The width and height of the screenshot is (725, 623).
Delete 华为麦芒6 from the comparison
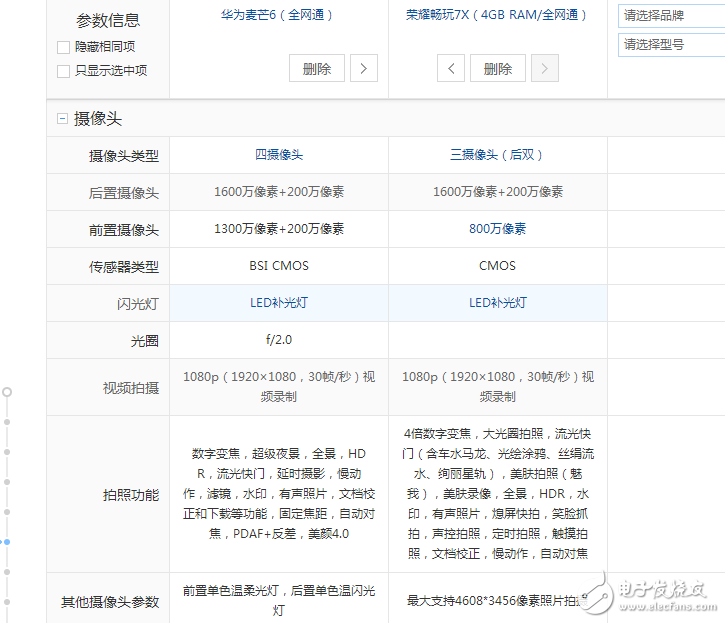point(317,68)
